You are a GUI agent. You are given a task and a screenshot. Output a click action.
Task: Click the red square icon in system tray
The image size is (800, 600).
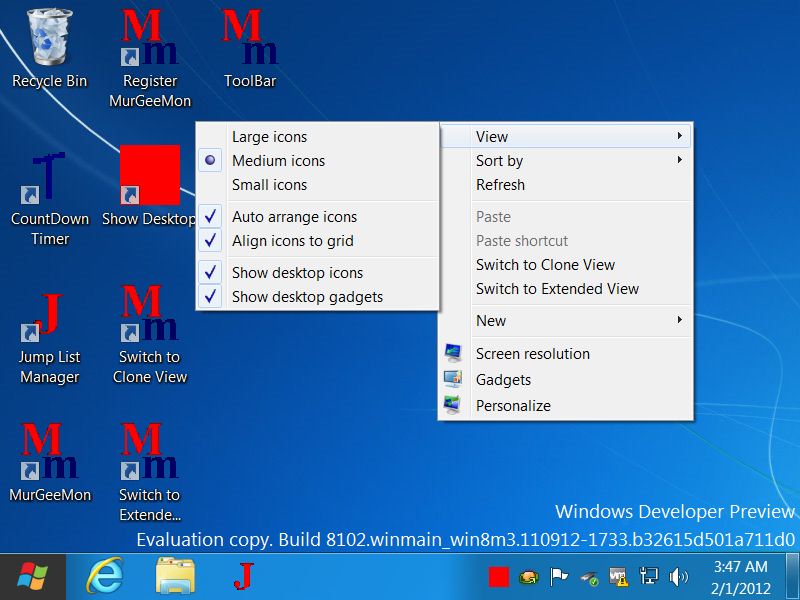click(498, 577)
